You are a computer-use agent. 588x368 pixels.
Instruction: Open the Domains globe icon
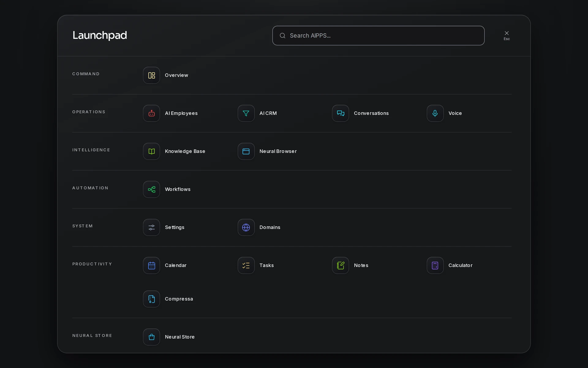pos(246,227)
